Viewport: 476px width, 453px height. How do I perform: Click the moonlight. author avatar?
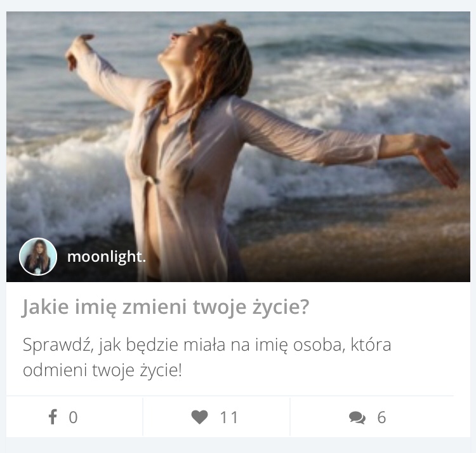click(38, 257)
